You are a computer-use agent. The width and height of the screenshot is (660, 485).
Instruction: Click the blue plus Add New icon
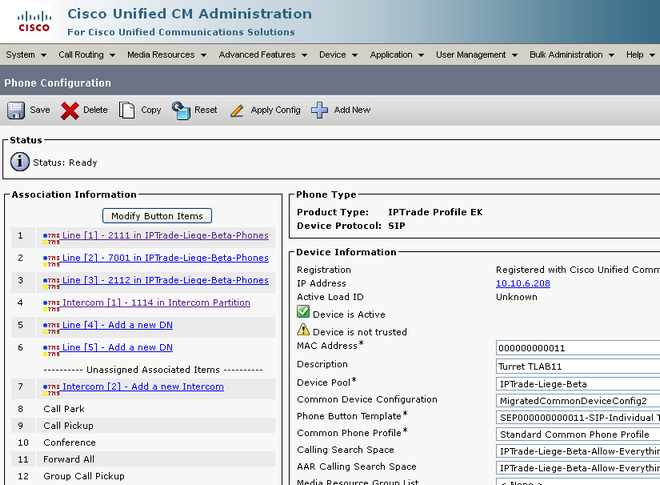coord(319,110)
